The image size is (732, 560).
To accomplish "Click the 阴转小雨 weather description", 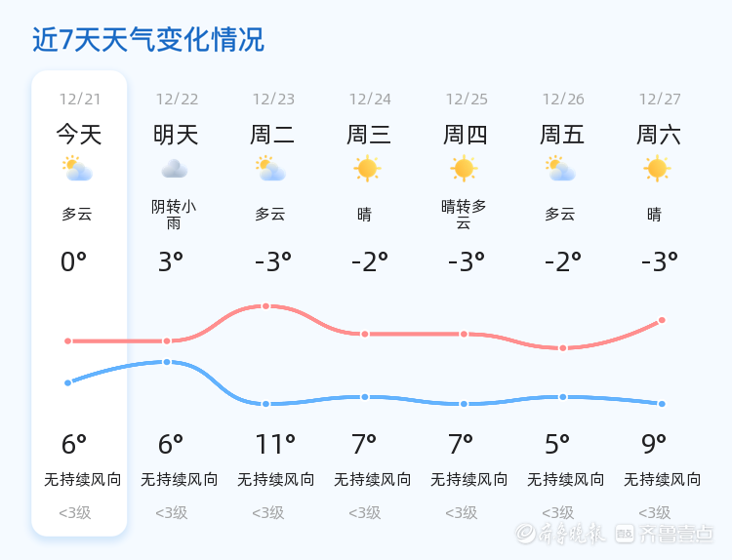I will pyautogui.click(x=174, y=215).
